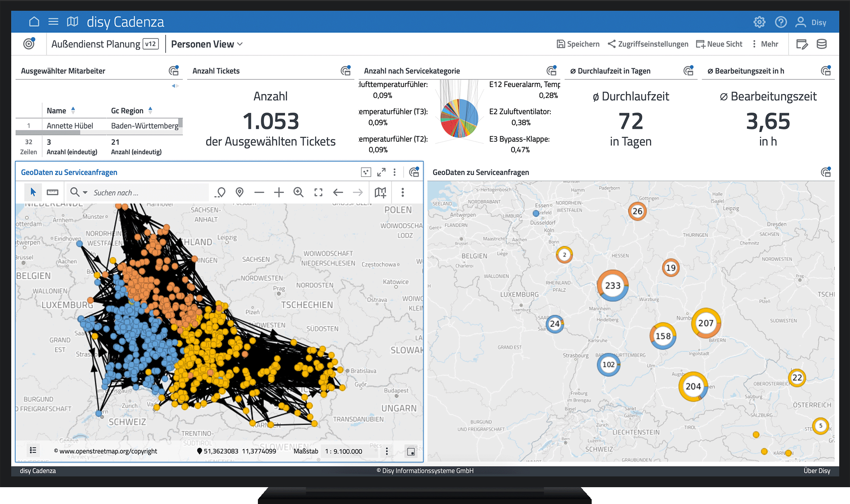Open the add map layer icon
The height and width of the screenshot is (504, 850).
tap(380, 192)
